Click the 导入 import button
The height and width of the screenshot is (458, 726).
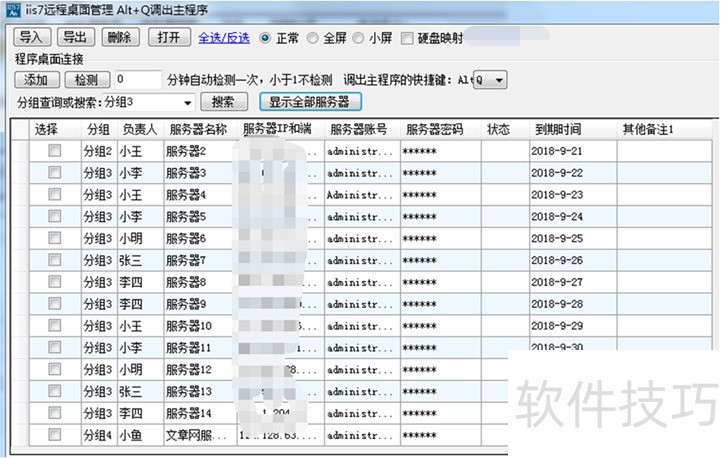click(30, 38)
